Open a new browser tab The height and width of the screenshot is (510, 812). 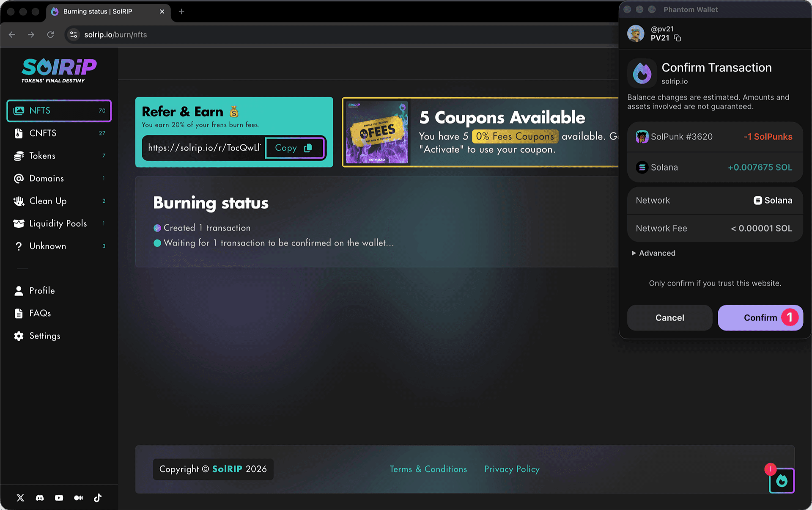click(181, 11)
